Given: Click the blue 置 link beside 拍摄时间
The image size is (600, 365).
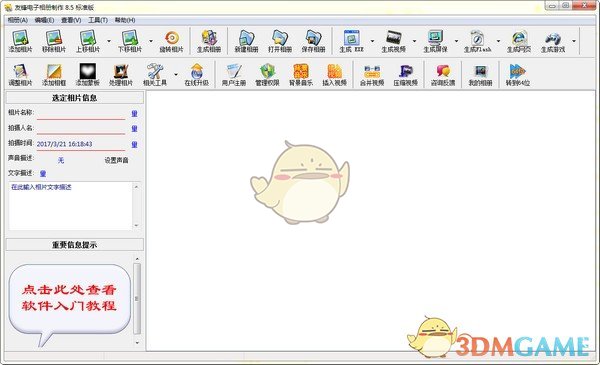Looking at the screenshot, I should [134, 144].
